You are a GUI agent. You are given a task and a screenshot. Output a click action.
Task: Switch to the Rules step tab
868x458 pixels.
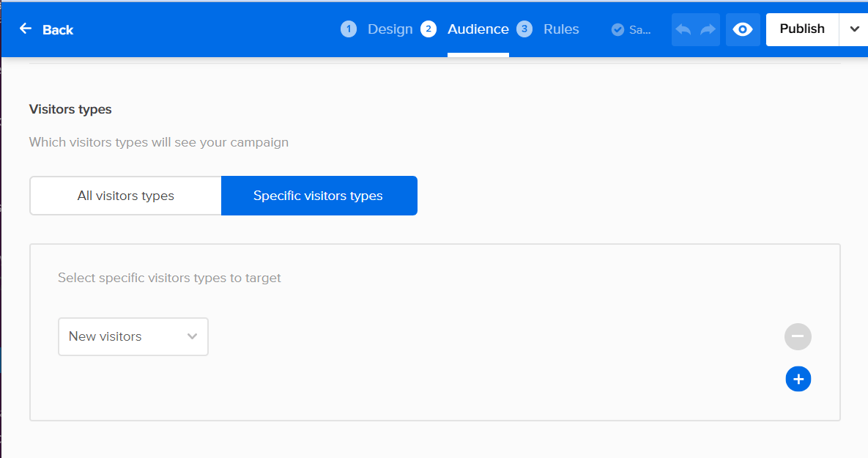[561, 29]
